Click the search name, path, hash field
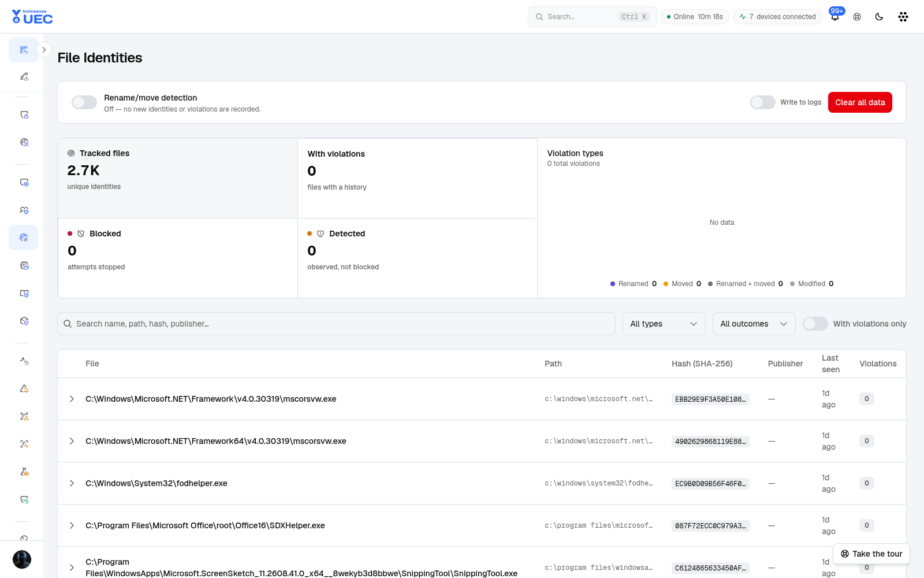 click(336, 324)
